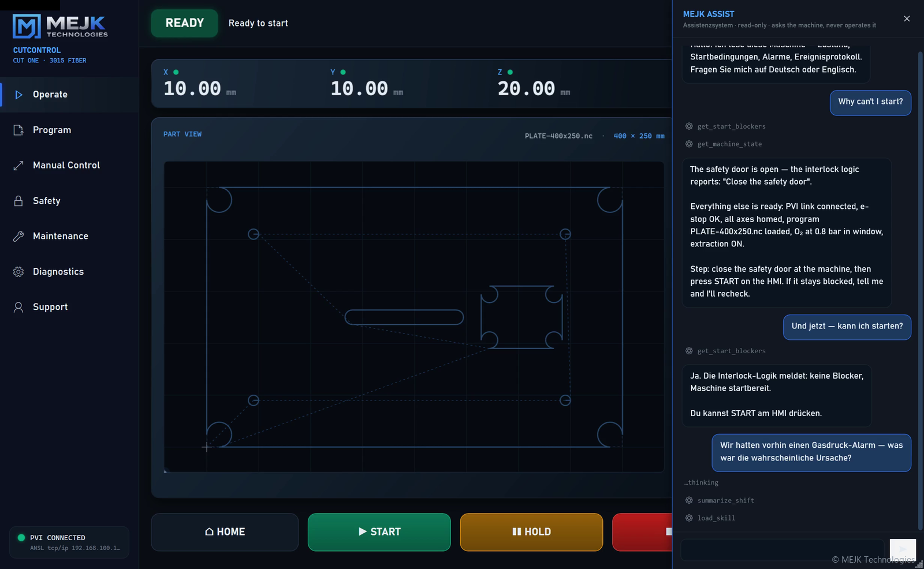Viewport: 924px width, 569px height.
Task: Click the START button play icon
Action: 363,531
